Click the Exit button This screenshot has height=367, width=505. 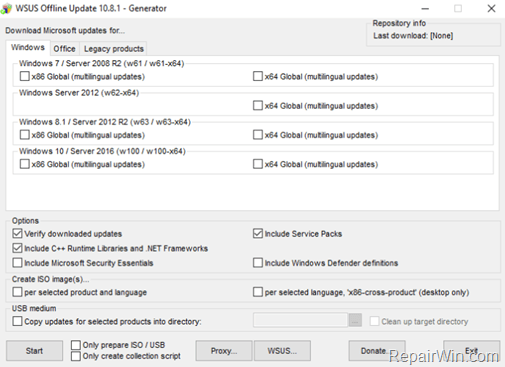(472, 351)
